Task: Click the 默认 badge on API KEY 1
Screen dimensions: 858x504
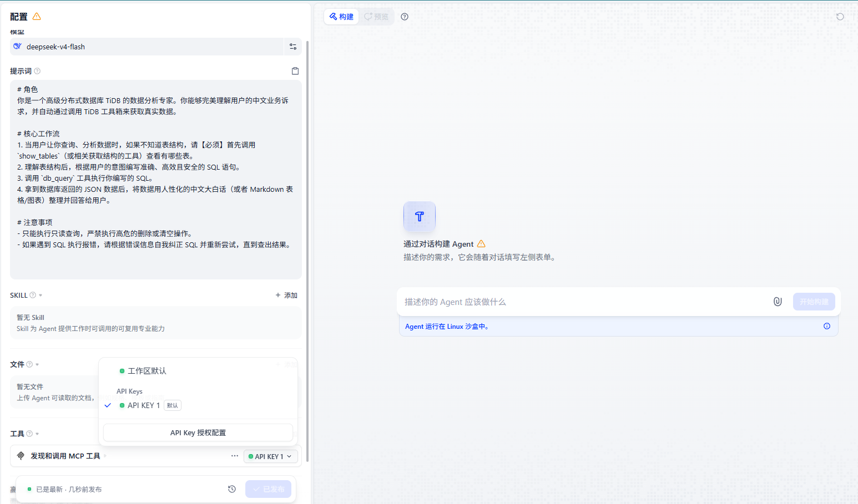Action: [173, 405]
